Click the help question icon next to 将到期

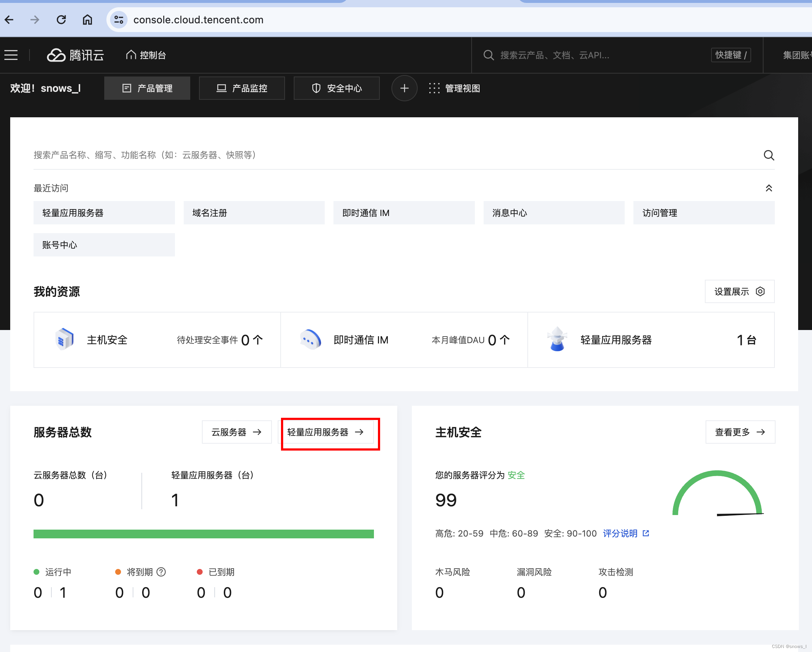pyautogui.click(x=161, y=572)
